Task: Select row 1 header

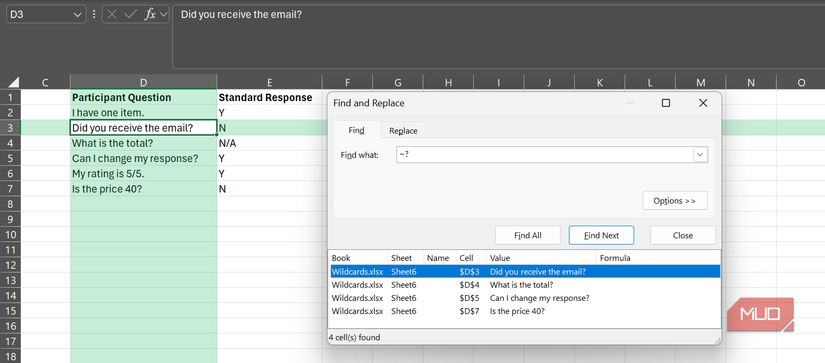Action: pyautogui.click(x=10, y=97)
